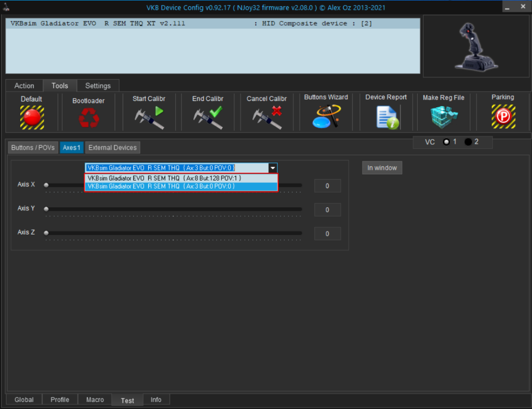Switch to Buttons / POVs tab
Viewport: 532px width, 409px height.
pos(33,148)
